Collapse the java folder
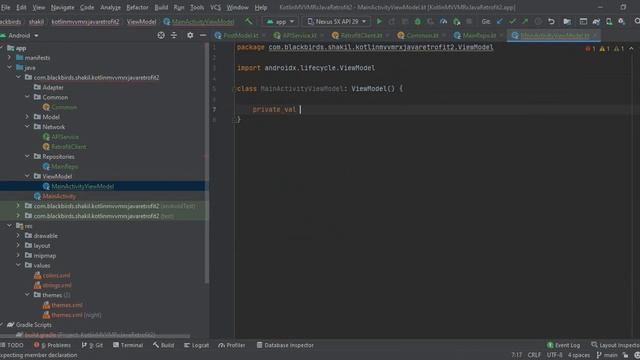Image resolution: width=640 pixels, height=360 pixels. coord(9,67)
